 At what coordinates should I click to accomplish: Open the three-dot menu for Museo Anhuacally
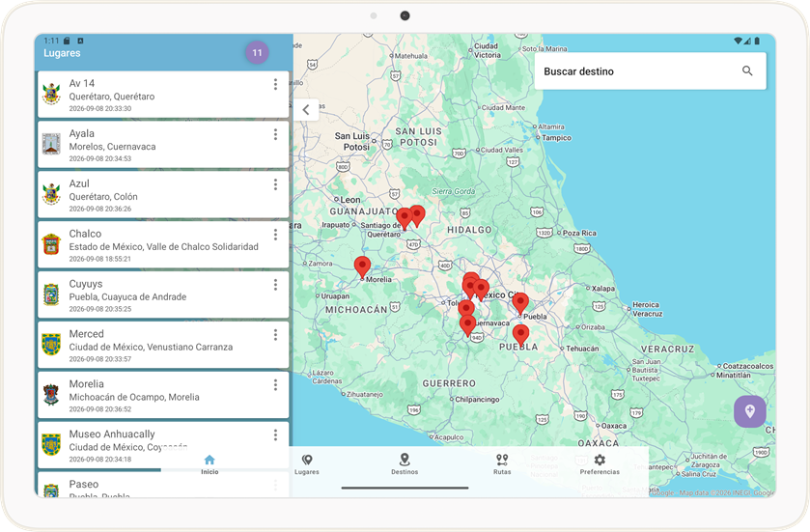tap(275, 434)
